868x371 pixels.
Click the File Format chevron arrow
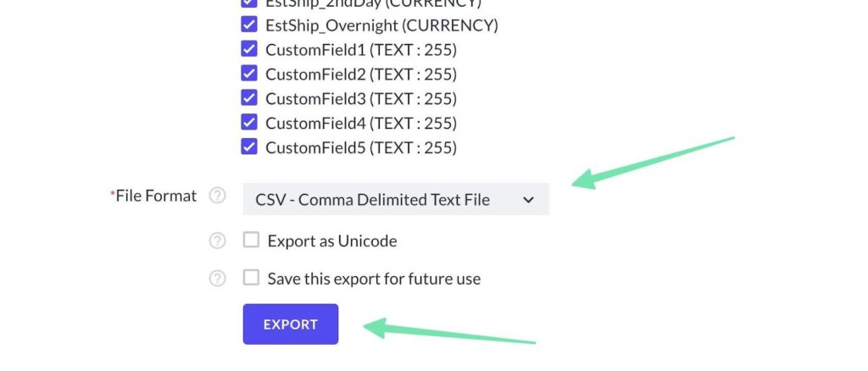528,200
